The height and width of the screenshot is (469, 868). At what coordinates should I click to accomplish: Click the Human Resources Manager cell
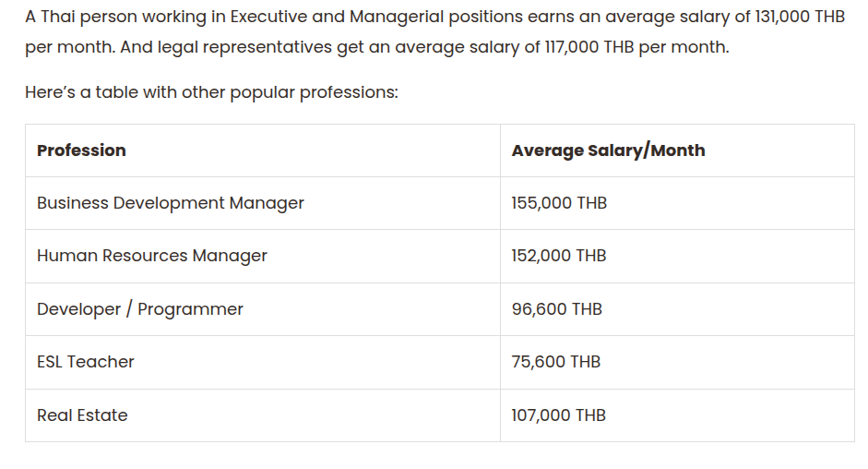tap(152, 256)
